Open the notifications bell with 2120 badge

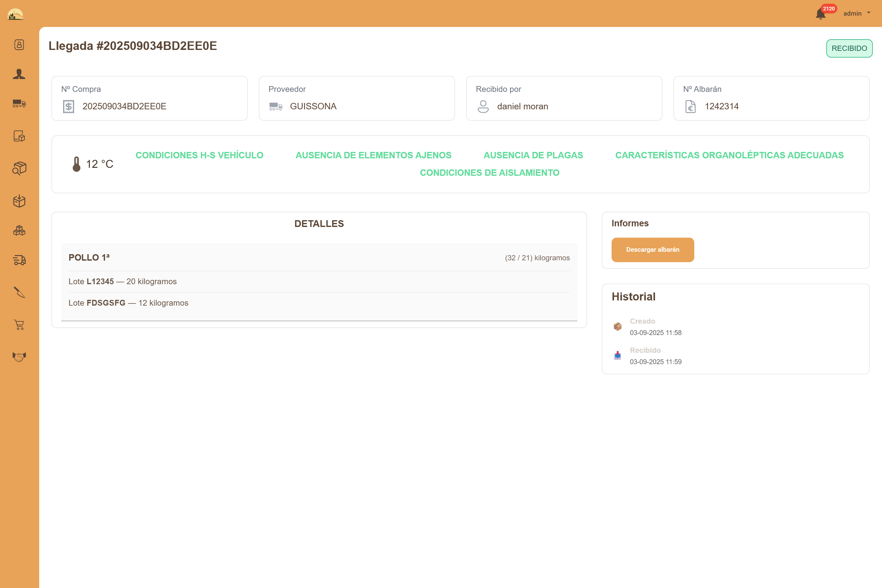pyautogui.click(x=820, y=14)
